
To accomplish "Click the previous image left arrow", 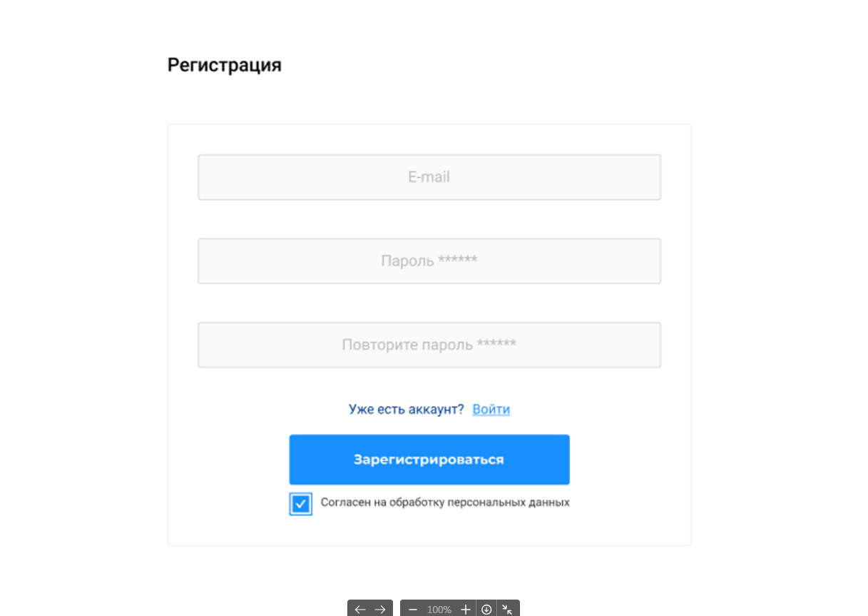I will click(x=359, y=610).
